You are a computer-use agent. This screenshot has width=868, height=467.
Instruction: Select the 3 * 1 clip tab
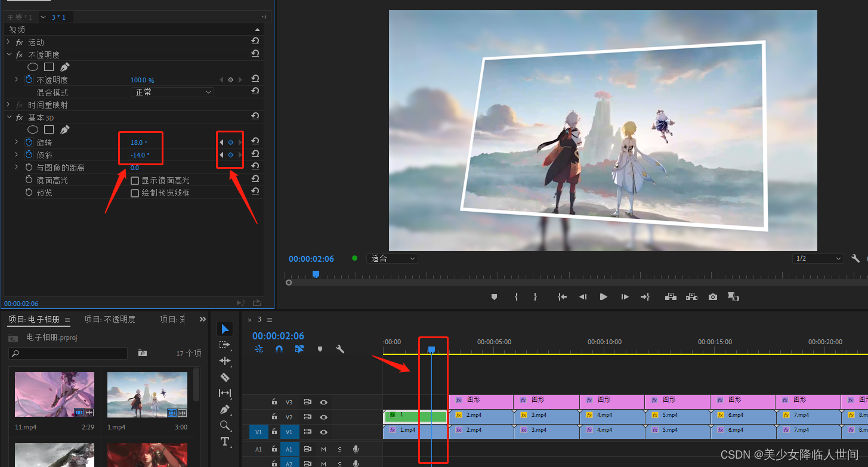click(x=58, y=17)
